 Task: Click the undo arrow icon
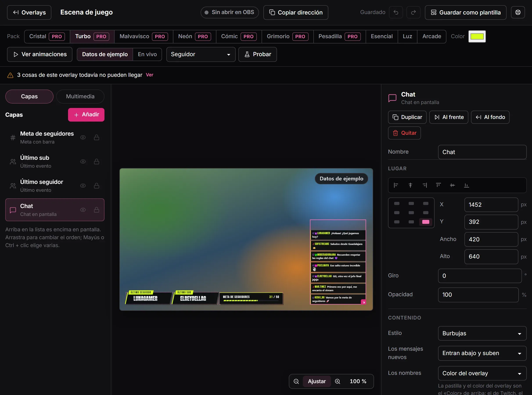coord(396,13)
